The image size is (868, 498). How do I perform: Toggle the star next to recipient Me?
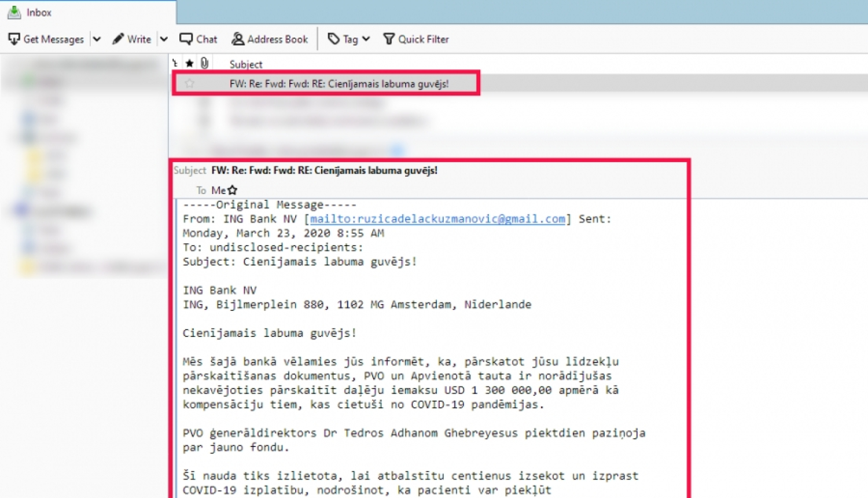point(233,190)
